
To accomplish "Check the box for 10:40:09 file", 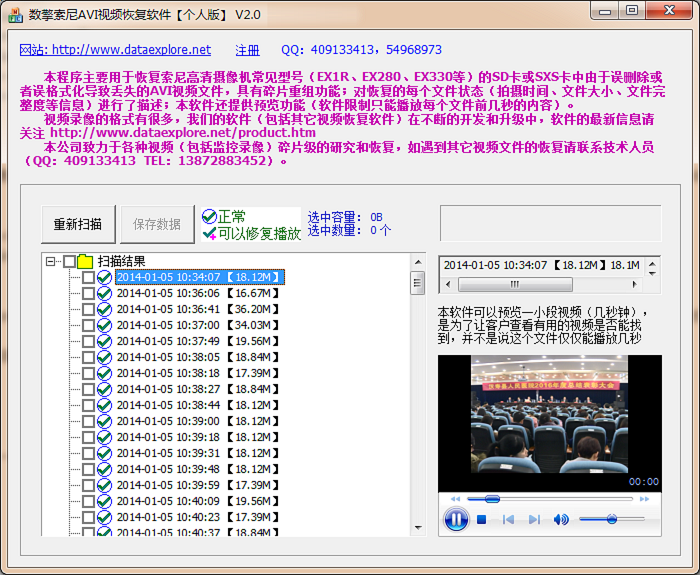I will [88, 501].
